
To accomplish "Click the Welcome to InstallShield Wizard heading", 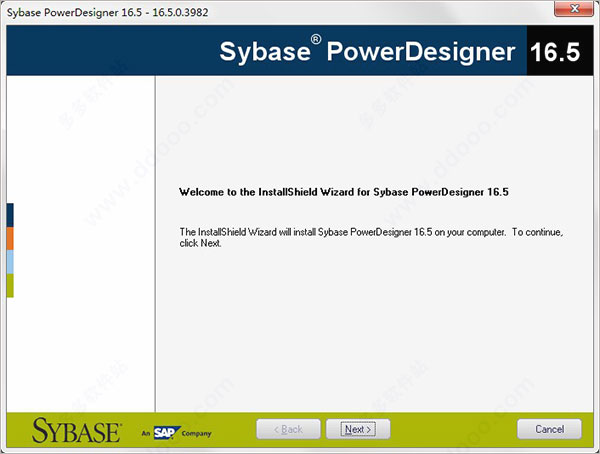I will 344,192.
